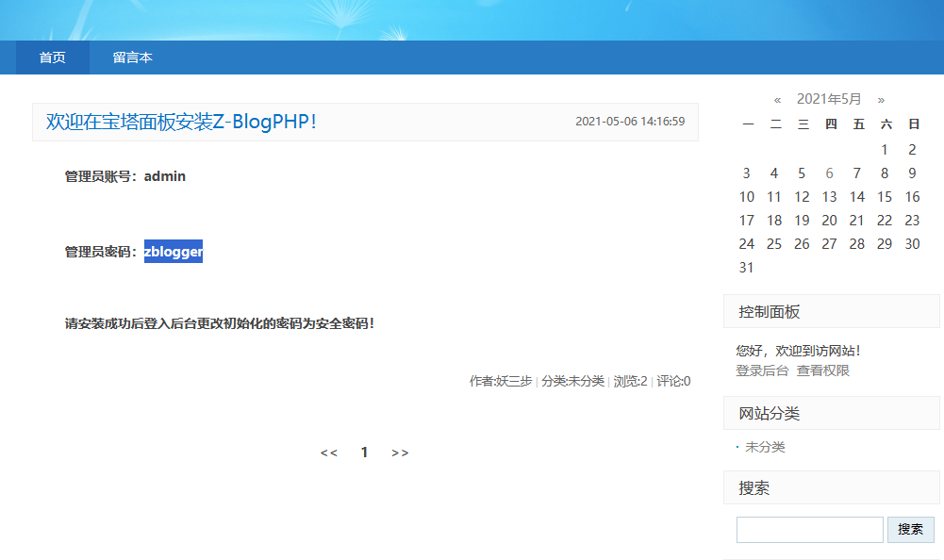
Task: Click the welcome text 您好，欢迎到访网站!
Action: (x=799, y=351)
